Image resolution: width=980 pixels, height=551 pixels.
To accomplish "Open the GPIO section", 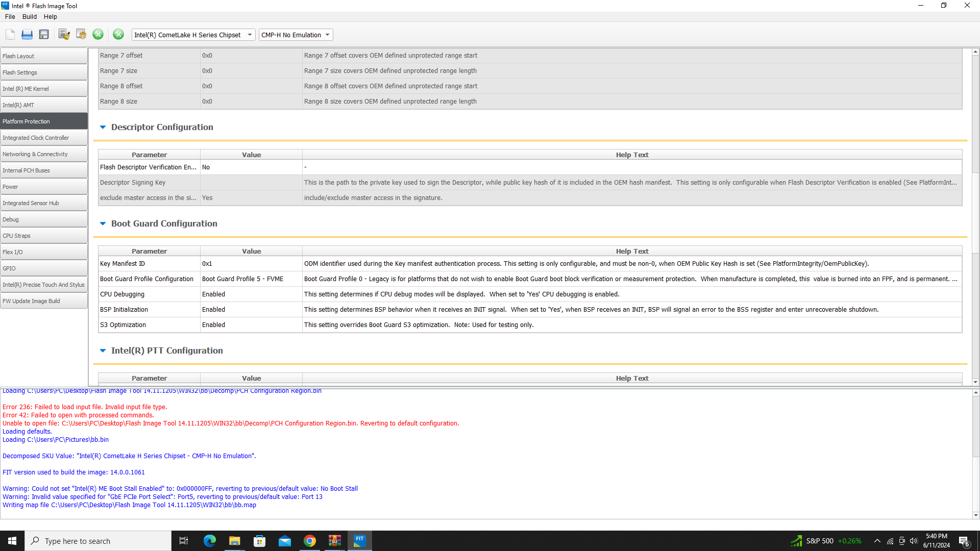I will point(44,268).
